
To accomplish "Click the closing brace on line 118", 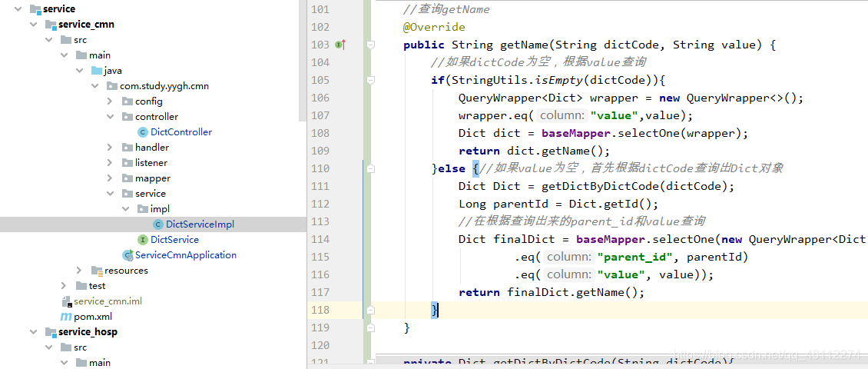I will (x=435, y=311).
